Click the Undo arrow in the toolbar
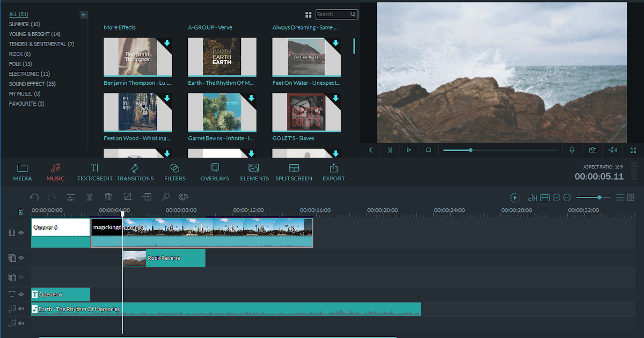644x338 pixels. pyautogui.click(x=34, y=197)
